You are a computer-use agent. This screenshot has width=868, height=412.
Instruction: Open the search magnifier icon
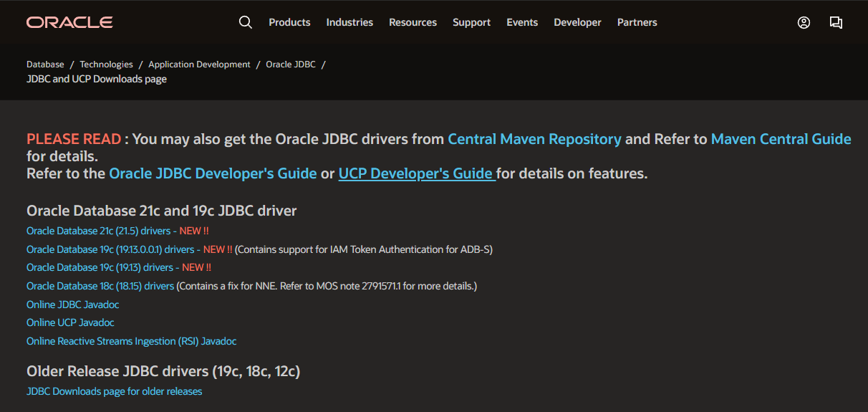click(246, 22)
